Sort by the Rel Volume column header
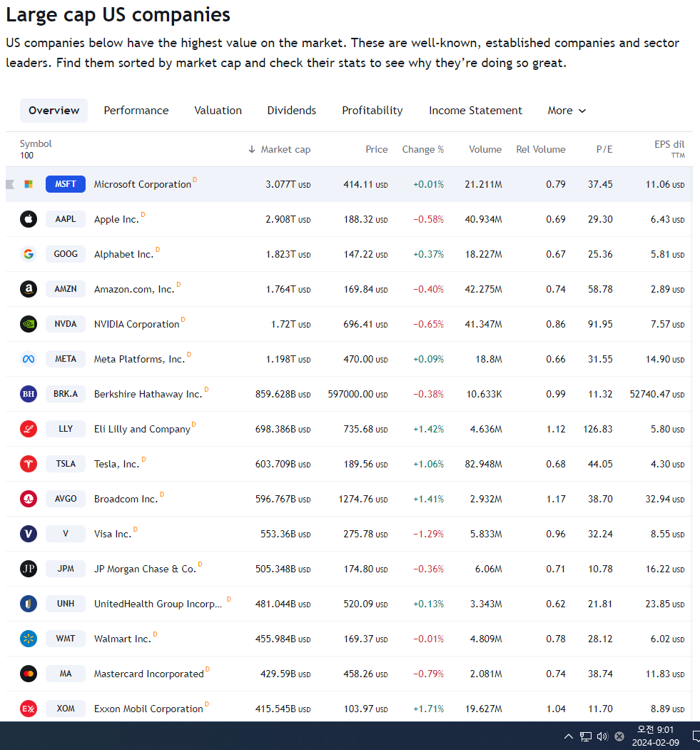 [x=541, y=150]
